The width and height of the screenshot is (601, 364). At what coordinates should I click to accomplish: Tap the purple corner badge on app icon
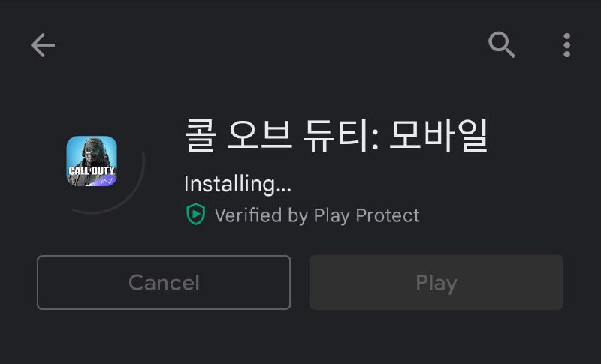(108, 180)
